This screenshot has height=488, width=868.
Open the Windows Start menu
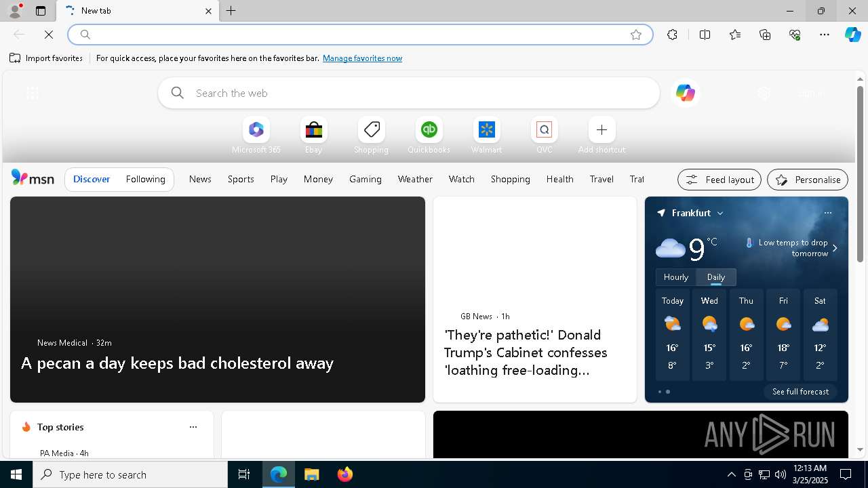coord(16,474)
